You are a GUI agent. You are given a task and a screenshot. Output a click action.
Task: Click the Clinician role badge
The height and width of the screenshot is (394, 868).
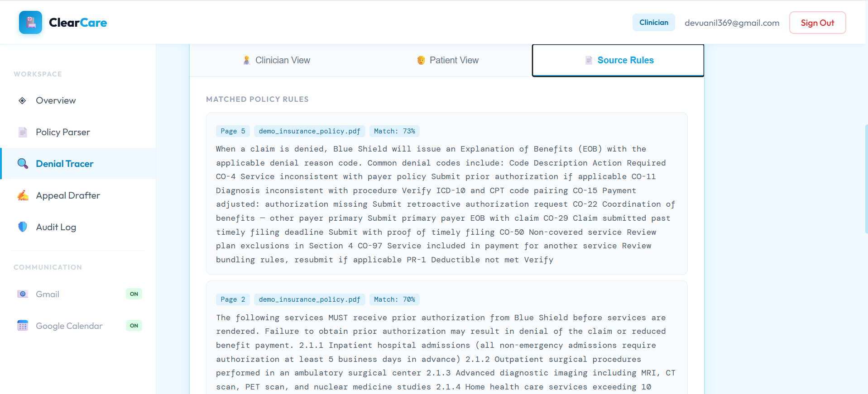(653, 23)
